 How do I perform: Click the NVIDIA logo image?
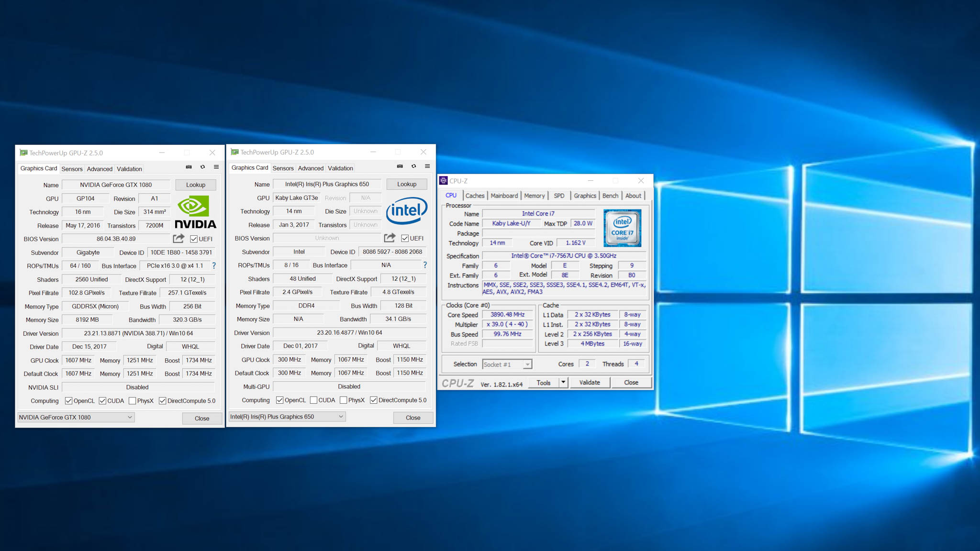pyautogui.click(x=195, y=212)
